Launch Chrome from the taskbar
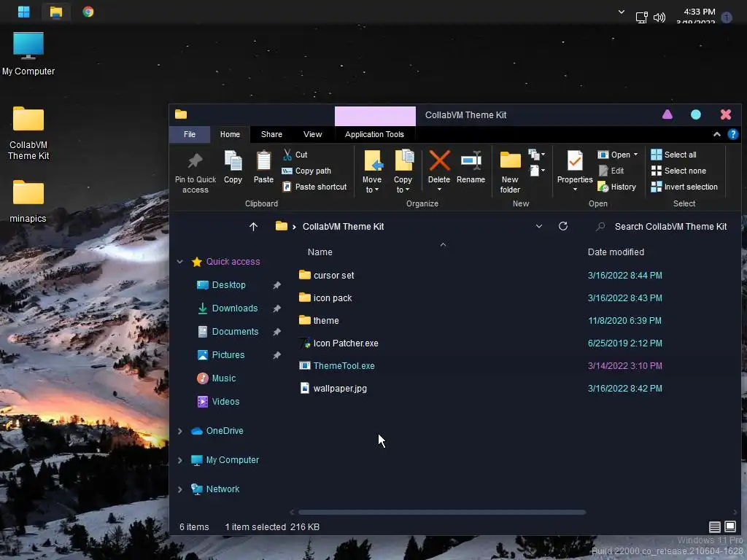The image size is (747, 560). pyautogui.click(x=88, y=12)
